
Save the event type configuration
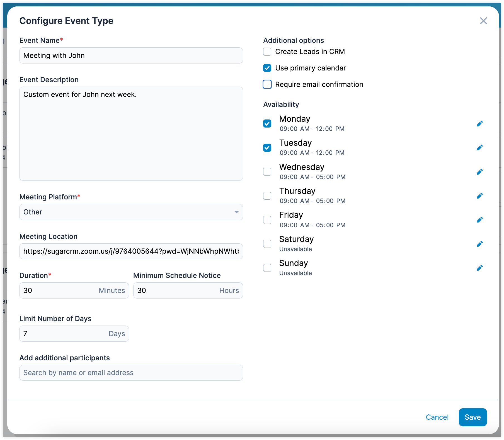tap(472, 417)
